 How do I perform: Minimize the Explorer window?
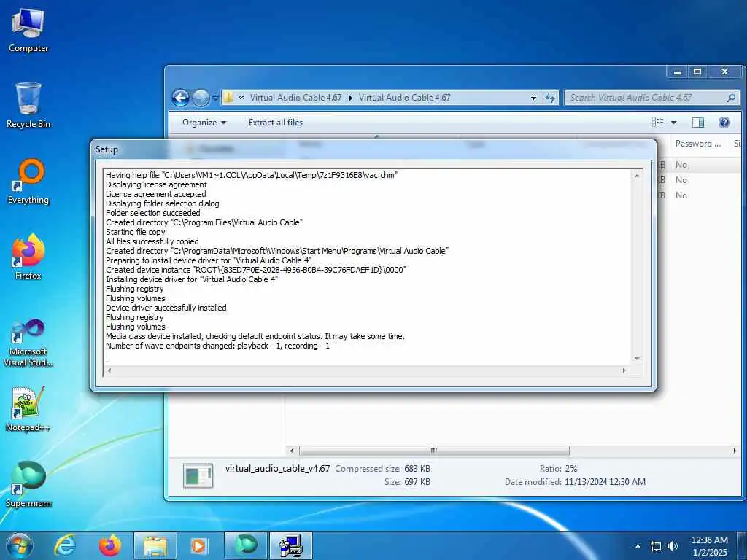click(x=678, y=72)
